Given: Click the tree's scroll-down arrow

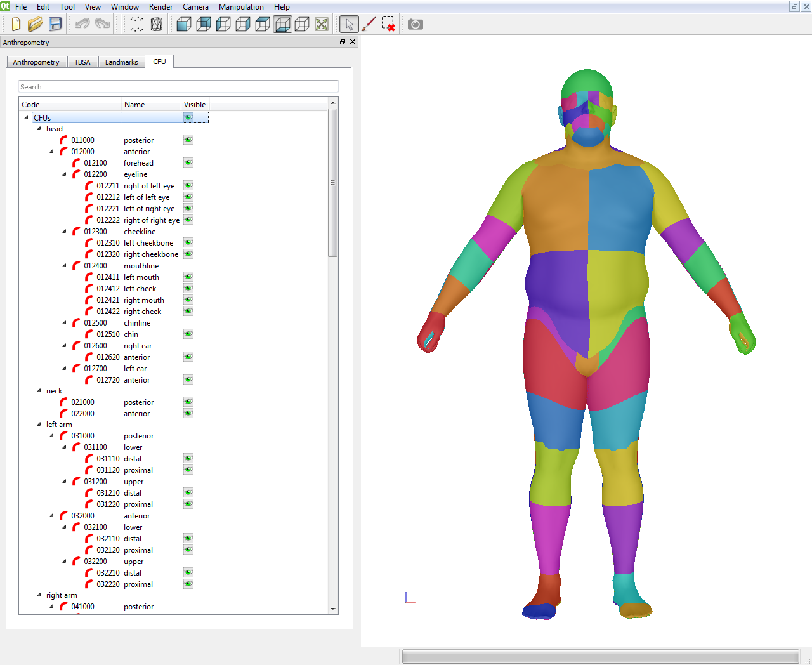Looking at the screenshot, I should (333, 609).
